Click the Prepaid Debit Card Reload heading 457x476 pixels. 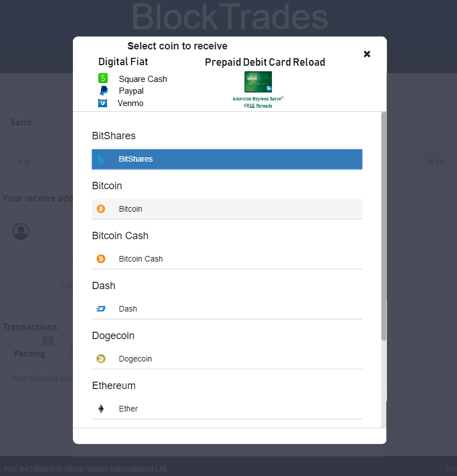265,62
